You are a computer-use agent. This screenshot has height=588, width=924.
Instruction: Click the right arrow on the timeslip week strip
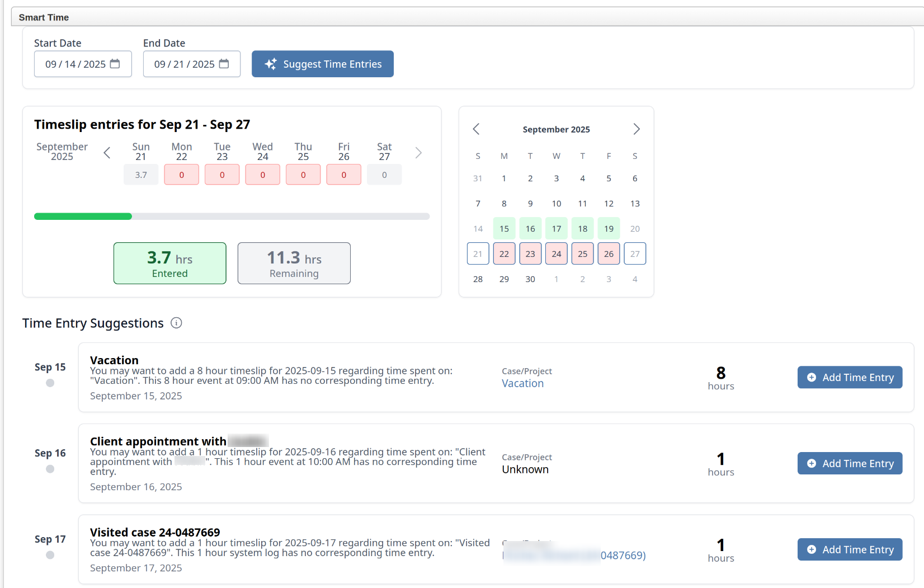pyautogui.click(x=418, y=152)
